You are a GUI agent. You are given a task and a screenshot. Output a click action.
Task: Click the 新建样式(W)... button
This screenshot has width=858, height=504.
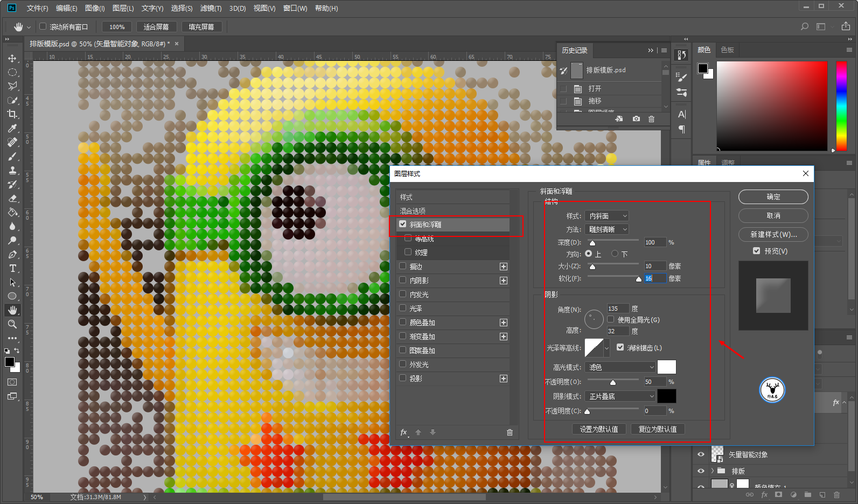pos(773,234)
